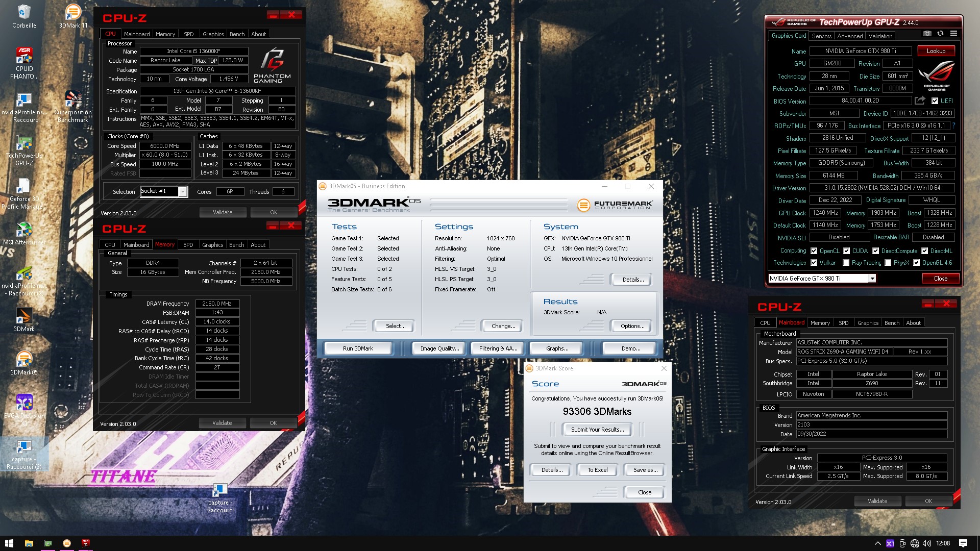Toggle the Vulkan checkbox
Image resolution: width=980 pixels, height=551 pixels.
[x=814, y=263]
